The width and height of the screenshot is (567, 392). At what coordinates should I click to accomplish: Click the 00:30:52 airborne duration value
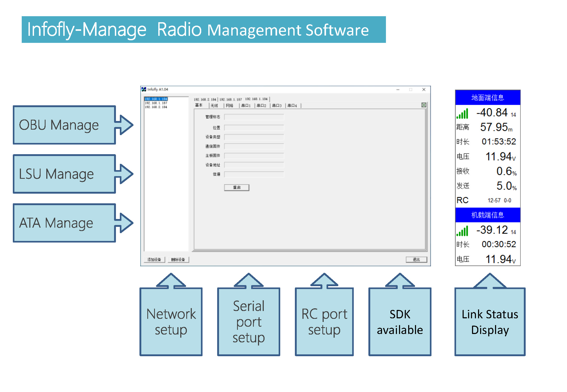pyautogui.click(x=499, y=244)
